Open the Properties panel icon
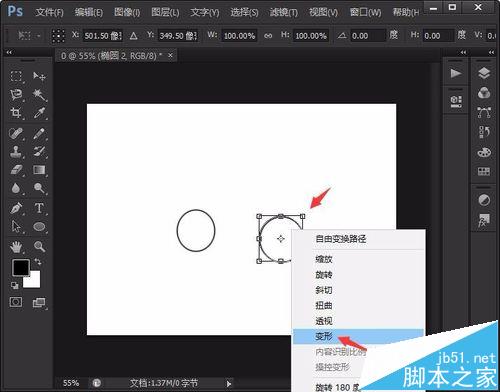500x392 pixels. (x=456, y=101)
